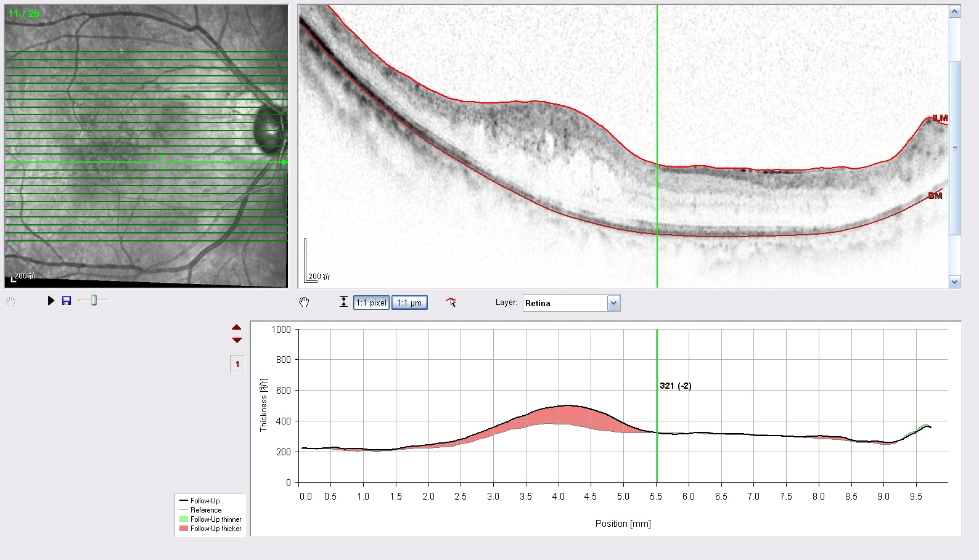This screenshot has width=979, height=560.
Task: Click the Layer combo box arrow
Action: pyautogui.click(x=613, y=303)
